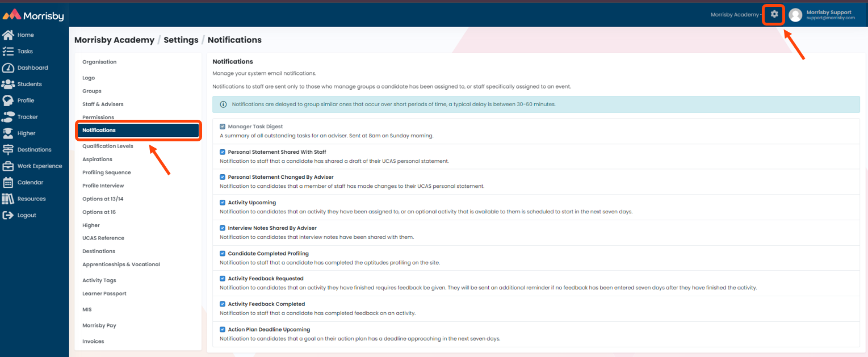Click the Students group icon
This screenshot has height=357, width=868.
(8, 84)
